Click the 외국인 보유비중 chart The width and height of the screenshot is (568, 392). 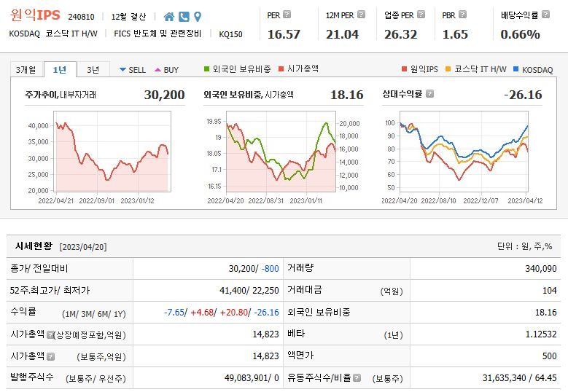[281, 152]
